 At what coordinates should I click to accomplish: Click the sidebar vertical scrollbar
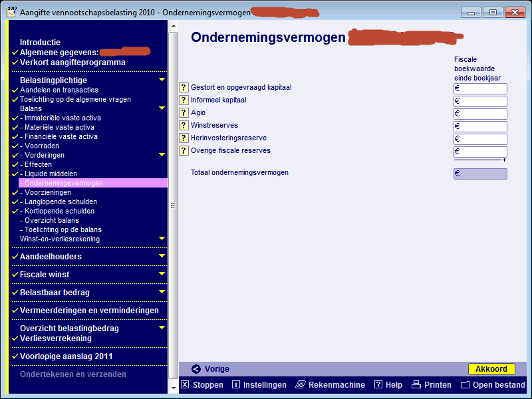174,199
